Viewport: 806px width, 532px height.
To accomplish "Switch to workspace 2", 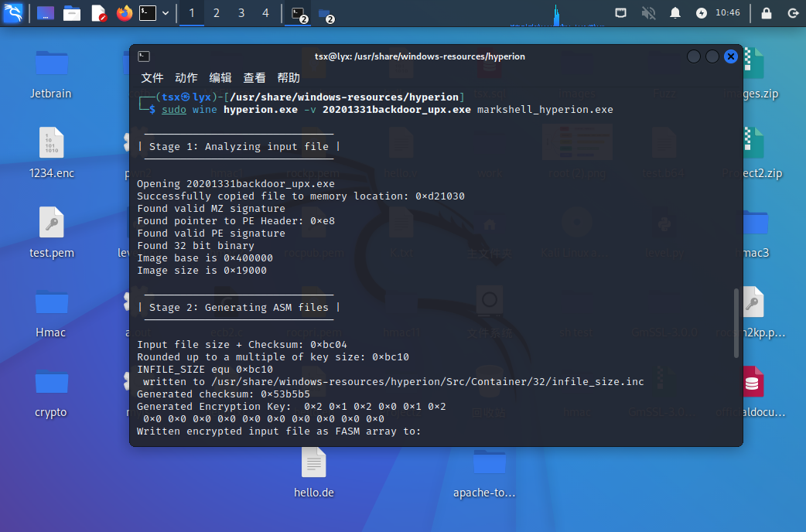I will click(x=217, y=13).
